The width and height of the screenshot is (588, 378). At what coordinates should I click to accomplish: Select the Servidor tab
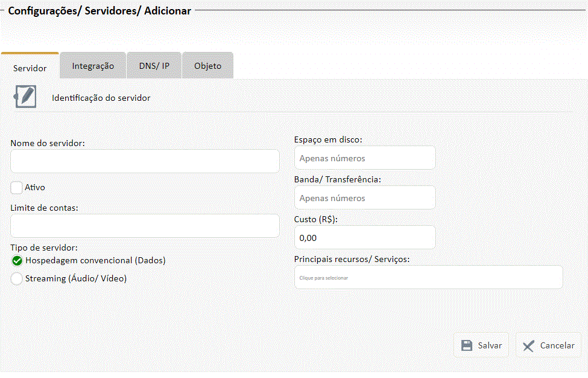point(30,68)
